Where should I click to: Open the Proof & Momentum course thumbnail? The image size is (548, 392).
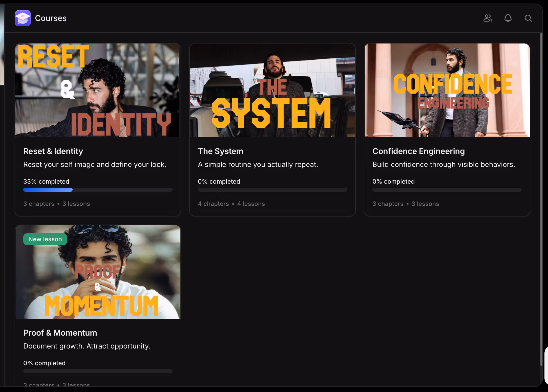pyautogui.click(x=98, y=272)
